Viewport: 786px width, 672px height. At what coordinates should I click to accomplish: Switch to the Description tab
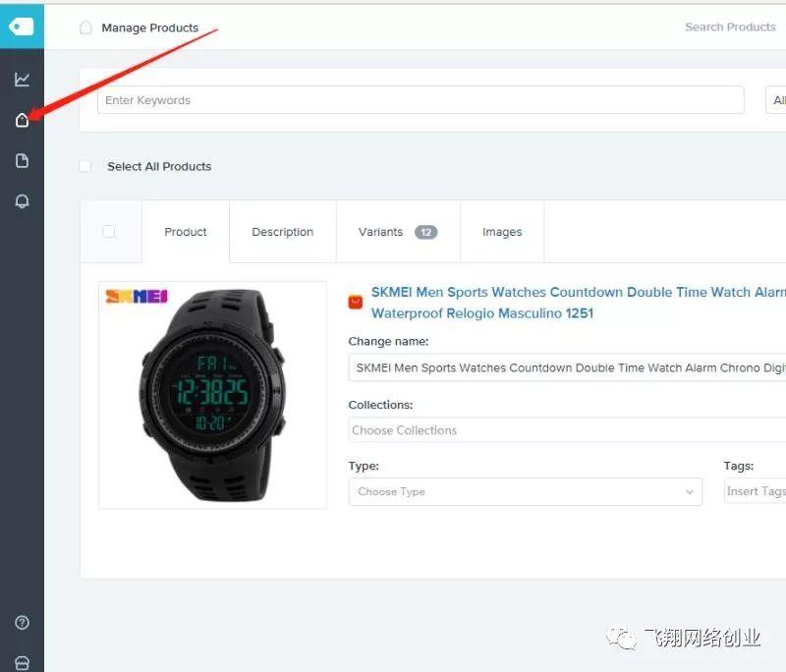(x=282, y=232)
